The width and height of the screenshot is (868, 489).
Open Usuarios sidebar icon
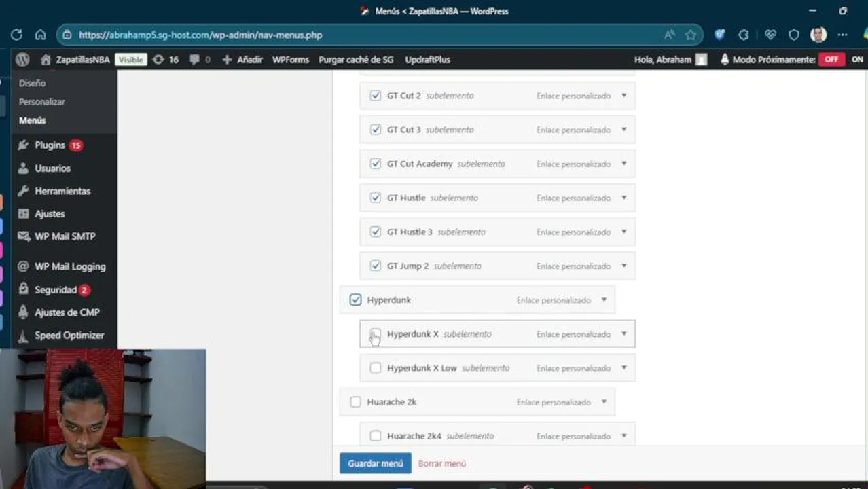(24, 168)
